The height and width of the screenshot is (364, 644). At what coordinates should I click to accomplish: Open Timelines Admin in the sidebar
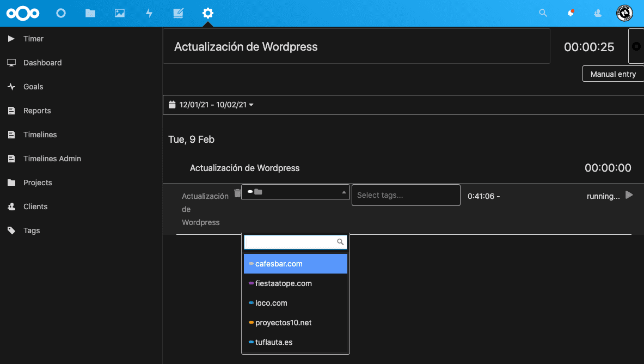click(52, 159)
